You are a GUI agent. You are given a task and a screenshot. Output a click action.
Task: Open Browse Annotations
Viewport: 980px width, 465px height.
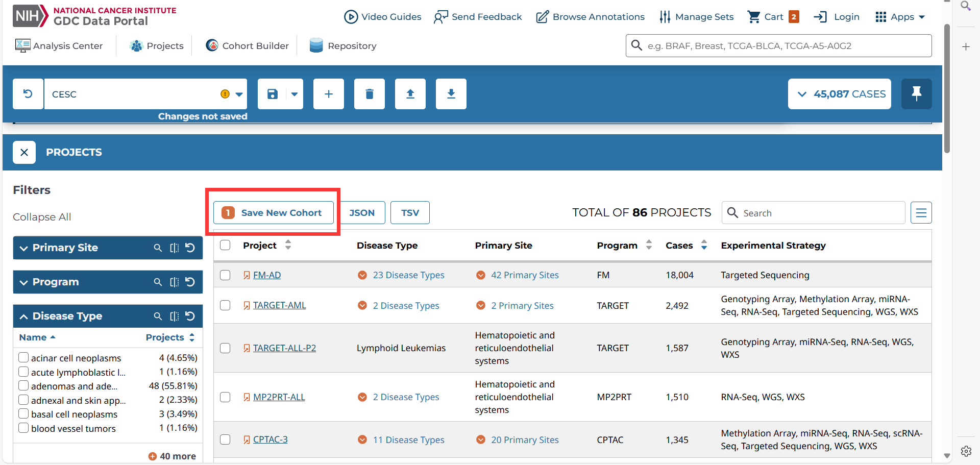591,17
